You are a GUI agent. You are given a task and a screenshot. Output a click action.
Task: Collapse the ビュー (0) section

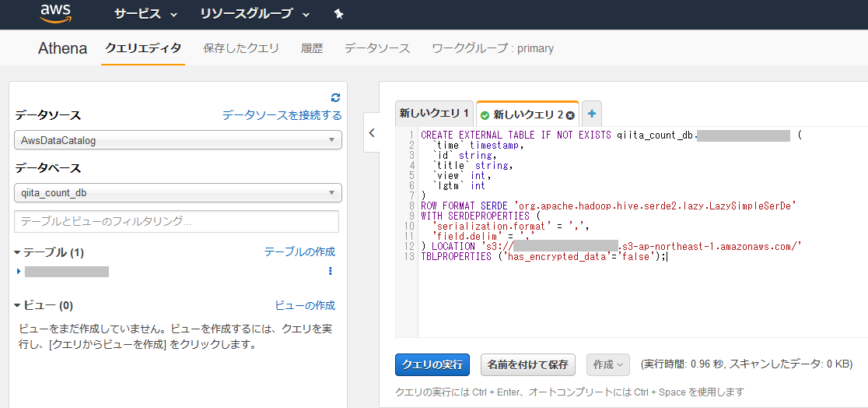click(x=19, y=305)
